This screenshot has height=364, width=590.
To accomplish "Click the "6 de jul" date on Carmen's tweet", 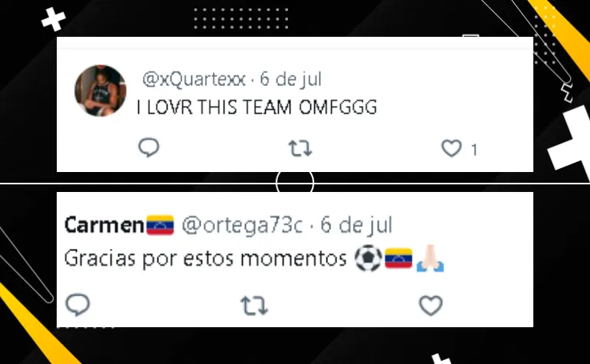I will tap(356, 225).
